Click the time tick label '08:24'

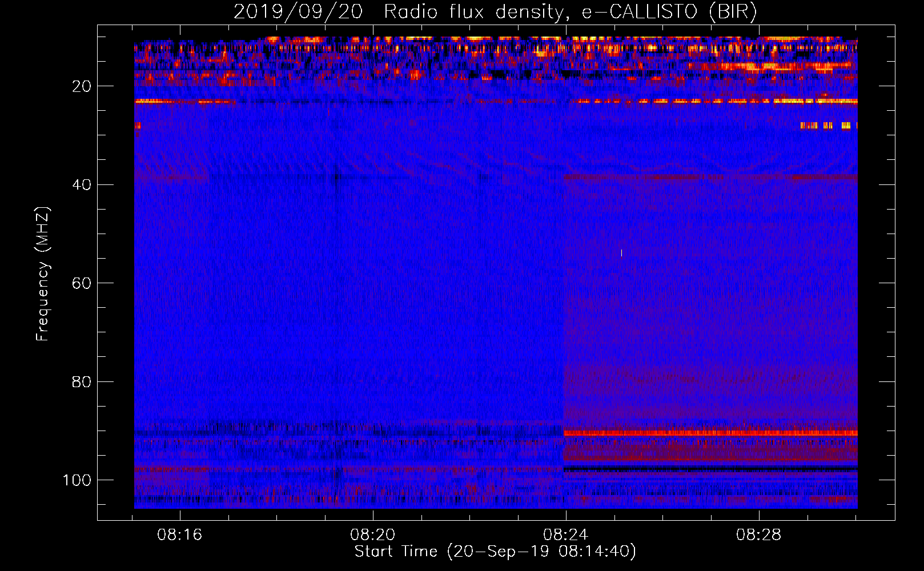point(566,535)
